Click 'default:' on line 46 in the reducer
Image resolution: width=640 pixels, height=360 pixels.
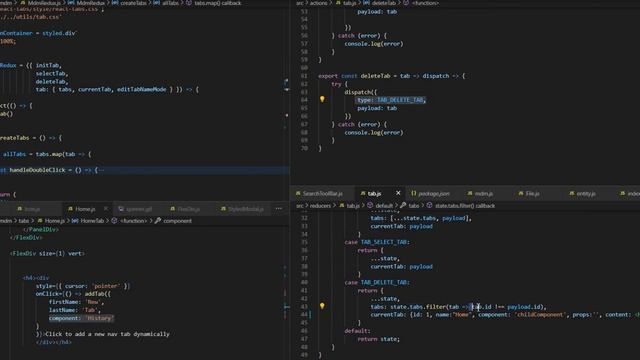pyautogui.click(x=357, y=331)
